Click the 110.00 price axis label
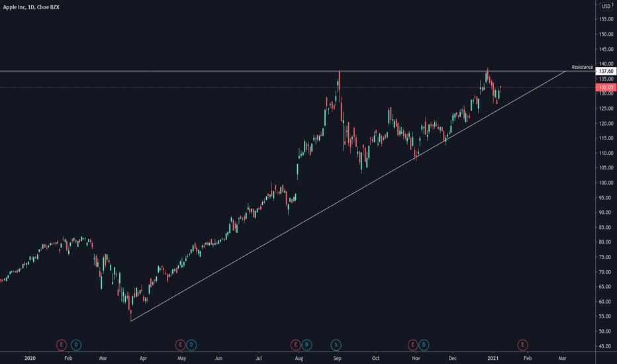Viewport: 617px width, 364px height. coord(606,153)
